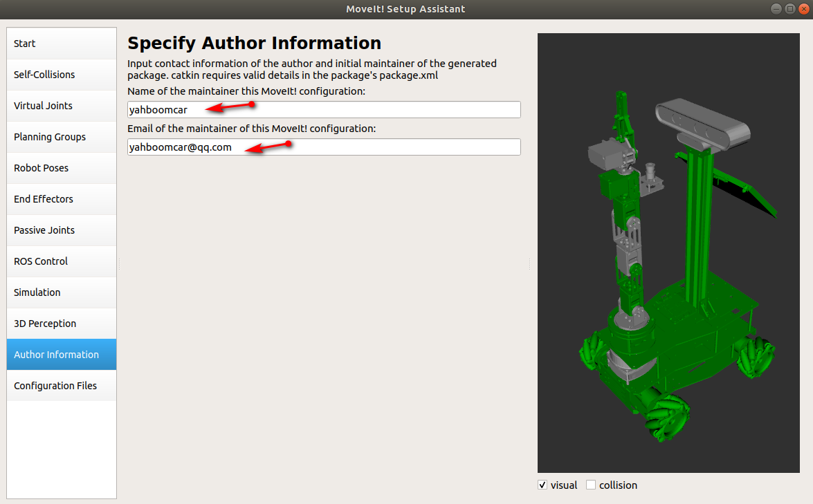Open the Start setup page
813x504 pixels.
61,44
